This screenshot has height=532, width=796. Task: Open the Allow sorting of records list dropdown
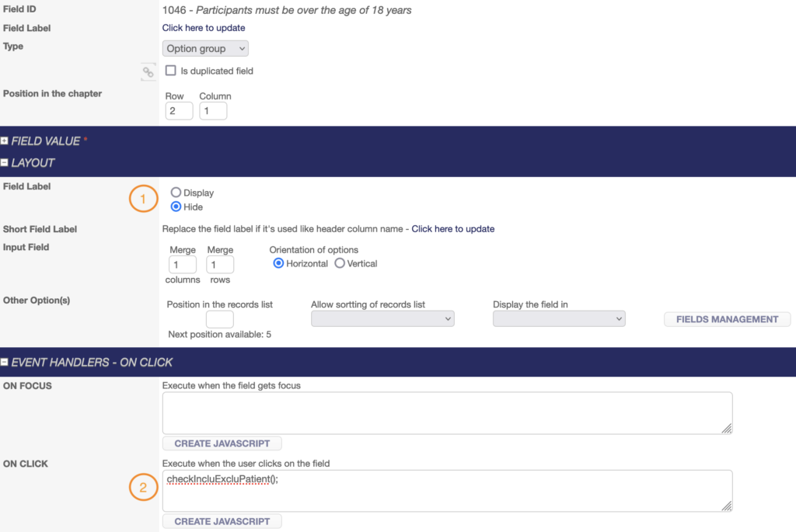coord(382,319)
